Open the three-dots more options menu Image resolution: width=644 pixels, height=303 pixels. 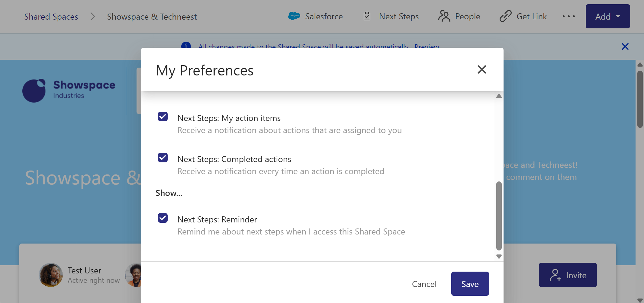569,16
